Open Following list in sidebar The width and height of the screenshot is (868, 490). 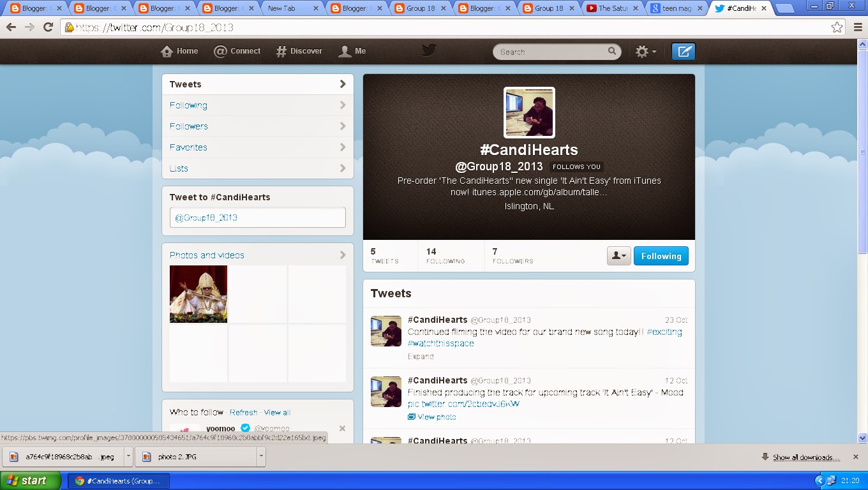click(x=258, y=105)
